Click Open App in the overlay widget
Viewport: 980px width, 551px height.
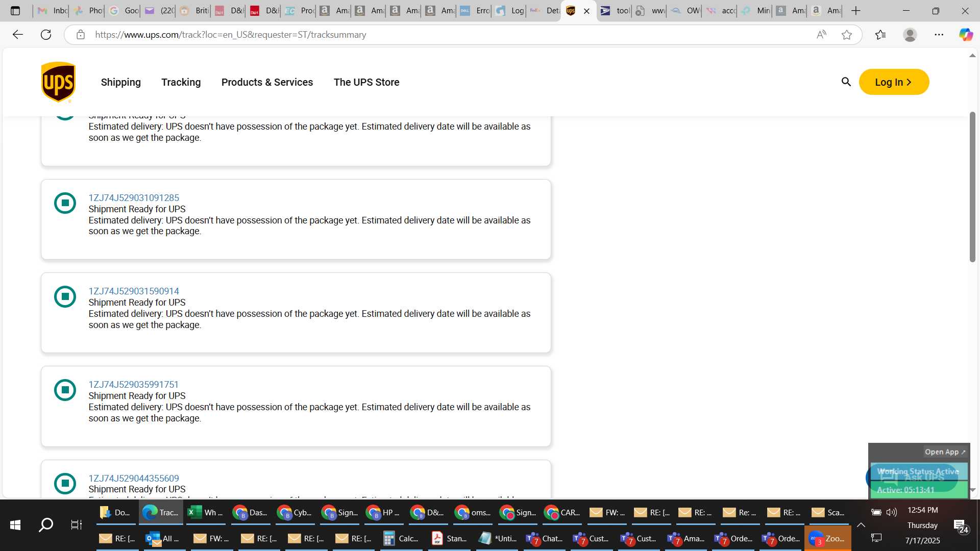[945, 452]
